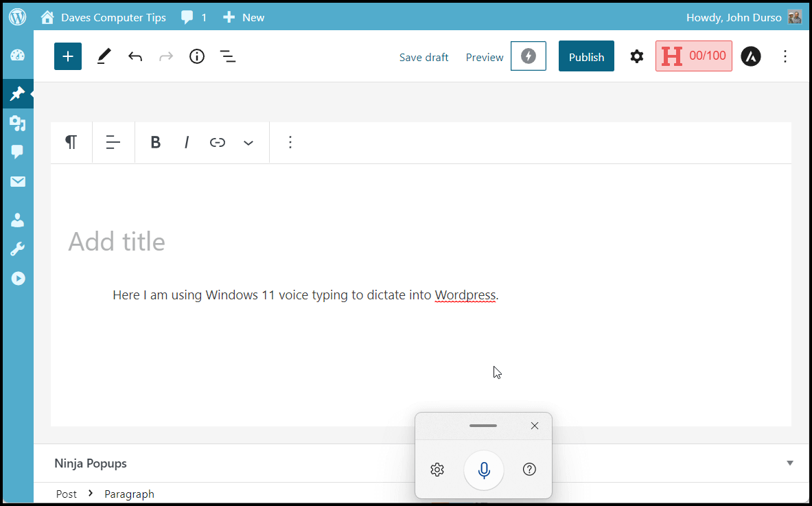This screenshot has height=506, width=812.
Task: Click John Durso's avatar thumbnail
Action: [x=794, y=18]
